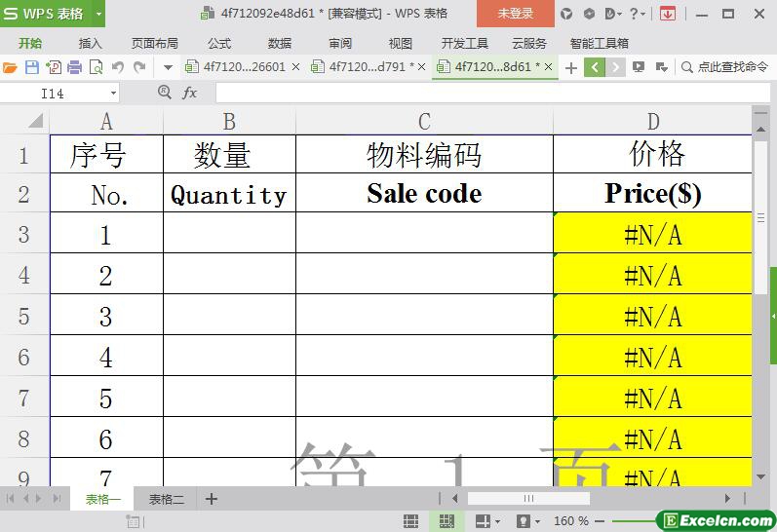The height and width of the screenshot is (532, 777).
Task: Add a new document tab with plus
Action: pyautogui.click(x=571, y=67)
